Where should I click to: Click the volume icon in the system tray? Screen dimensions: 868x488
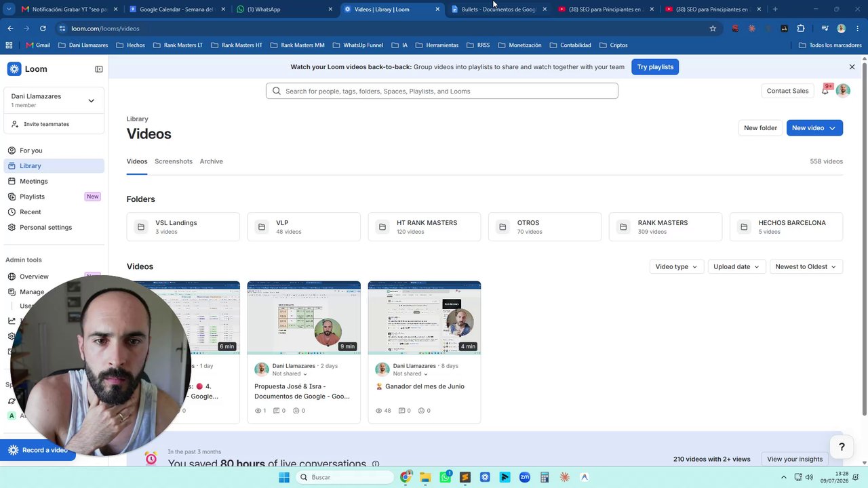click(x=809, y=477)
